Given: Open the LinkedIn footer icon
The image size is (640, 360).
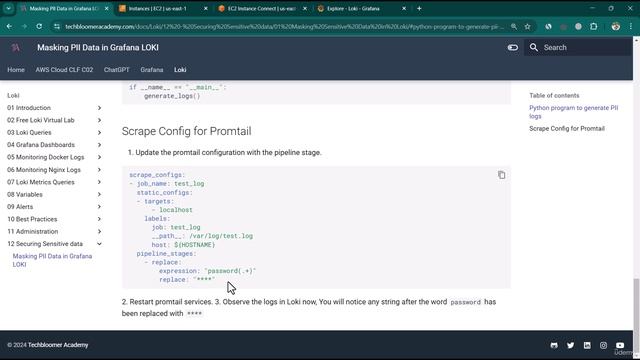Looking at the screenshot, I should point(587,345).
